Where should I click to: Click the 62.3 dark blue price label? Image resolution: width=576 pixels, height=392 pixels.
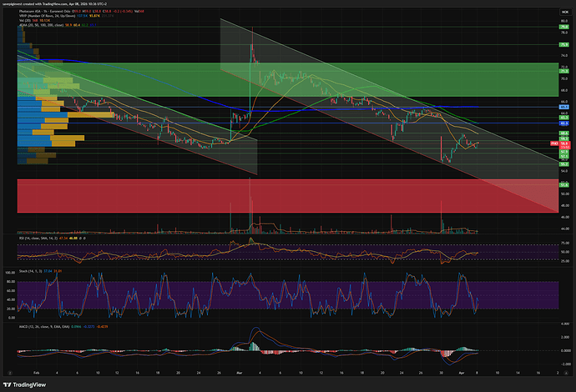[x=563, y=123]
